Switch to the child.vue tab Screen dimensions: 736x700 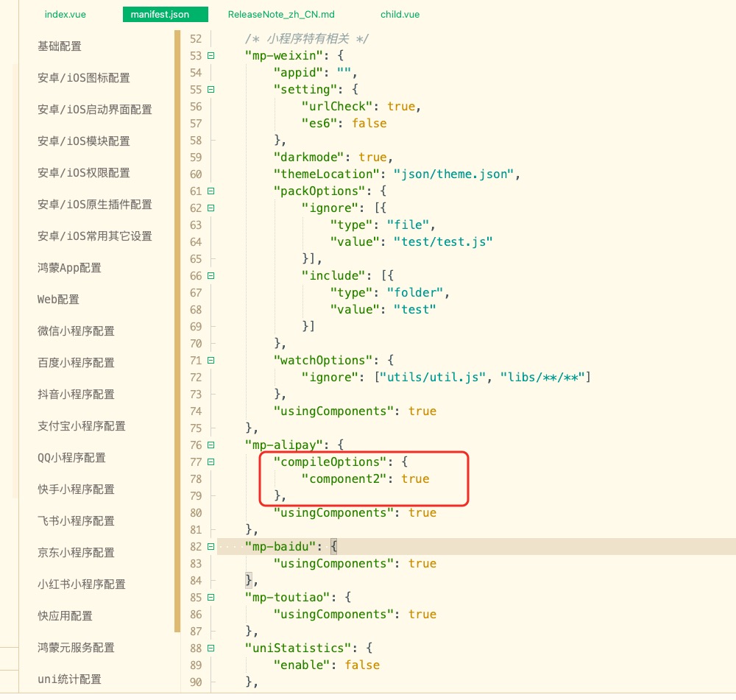pos(400,15)
